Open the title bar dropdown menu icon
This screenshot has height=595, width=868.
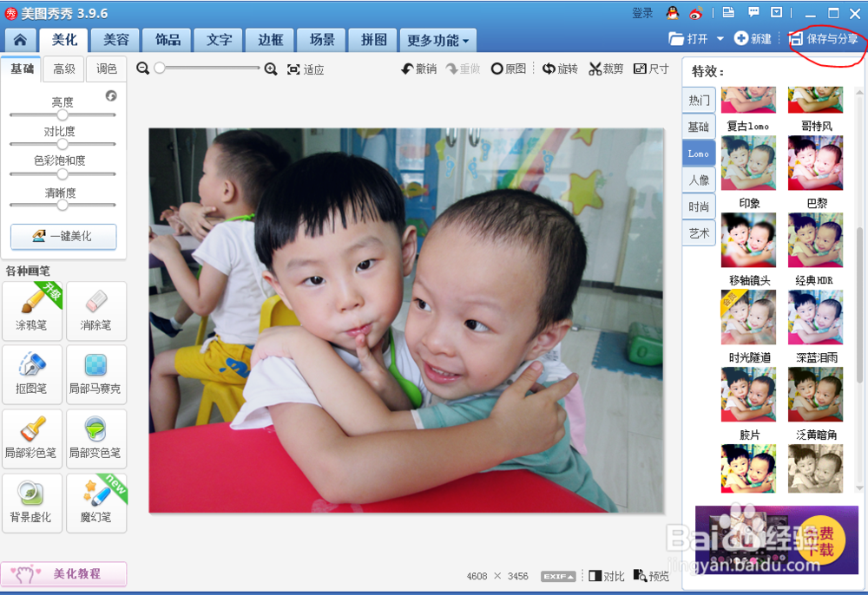[777, 12]
